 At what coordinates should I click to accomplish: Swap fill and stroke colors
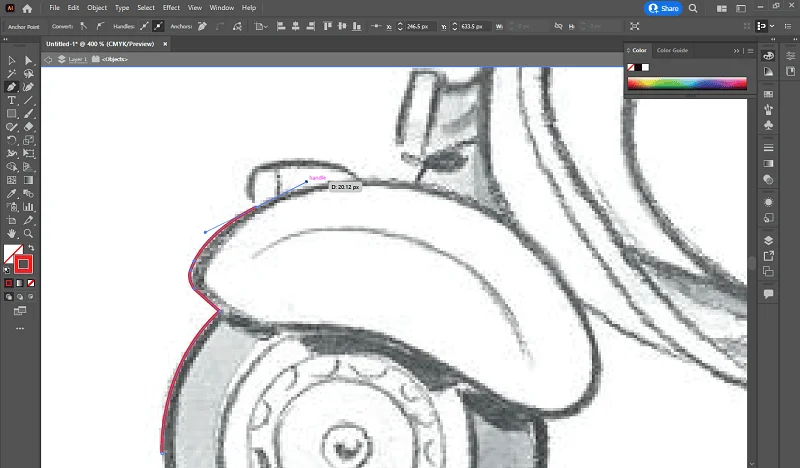31,248
